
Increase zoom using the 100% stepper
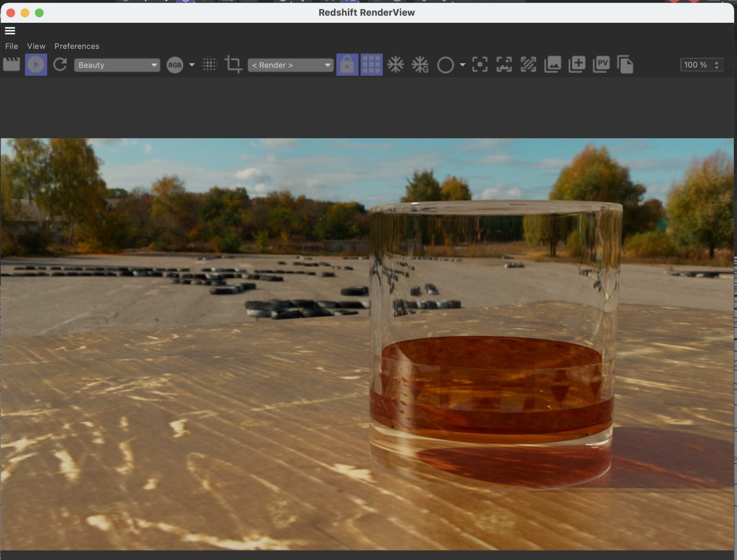tap(717, 62)
